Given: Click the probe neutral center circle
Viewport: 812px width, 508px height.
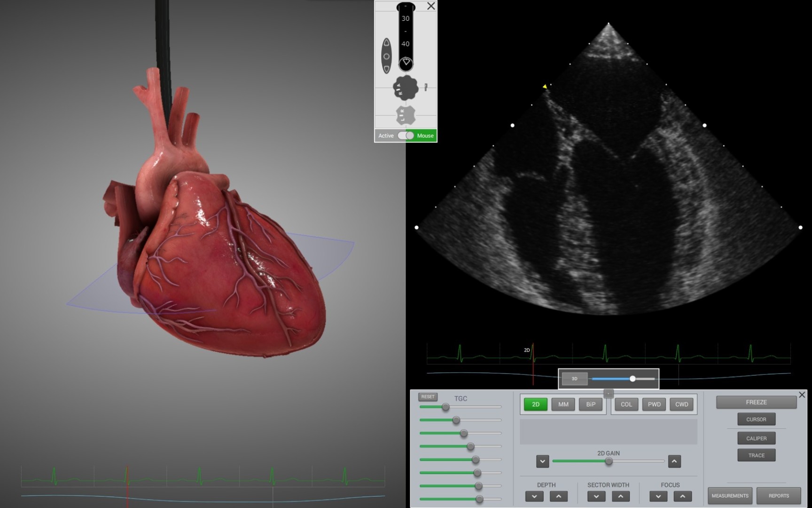Looking at the screenshot, I should coord(386,56).
